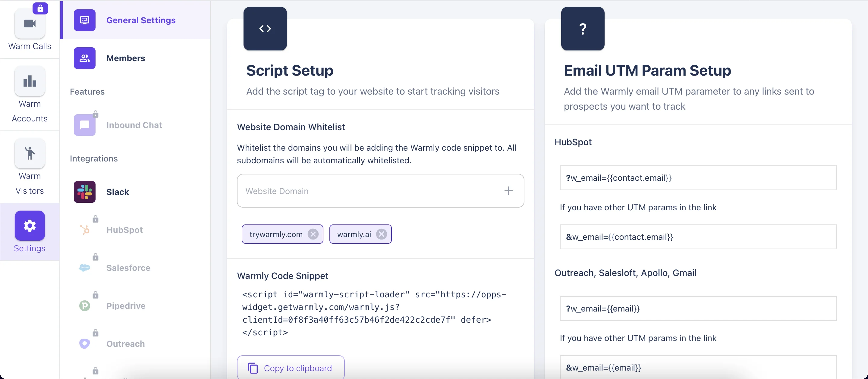
Task: Select the HubSpot &w_email contact.email field
Action: (698, 237)
